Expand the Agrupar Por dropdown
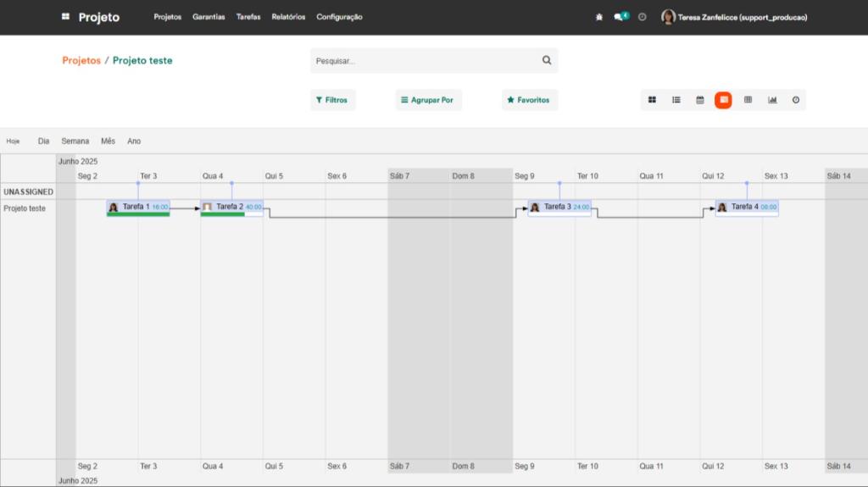 click(x=428, y=100)
